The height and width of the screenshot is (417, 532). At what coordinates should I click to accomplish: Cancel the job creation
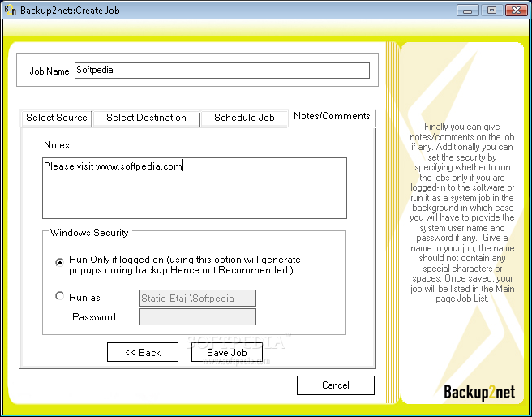tap(336, 385)
